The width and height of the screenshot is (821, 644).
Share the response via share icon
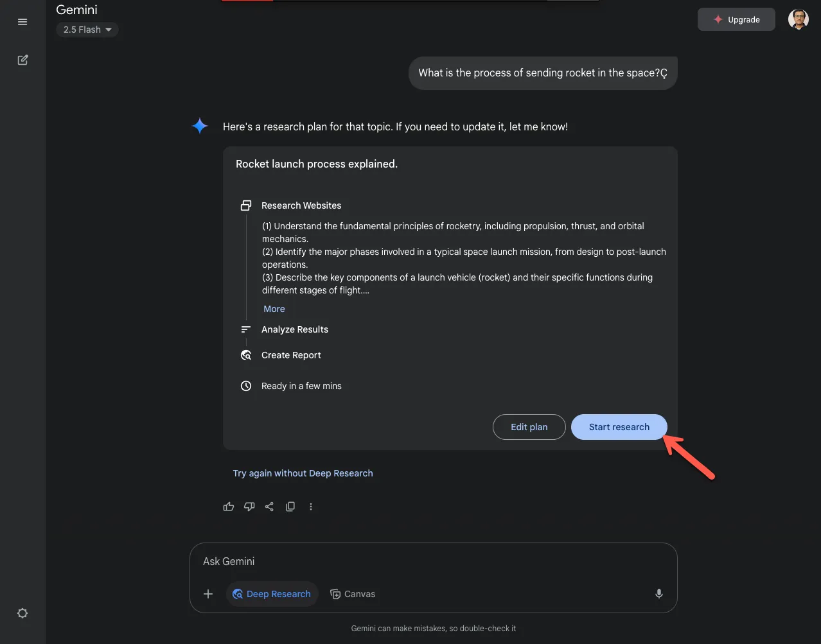point(270,507)
